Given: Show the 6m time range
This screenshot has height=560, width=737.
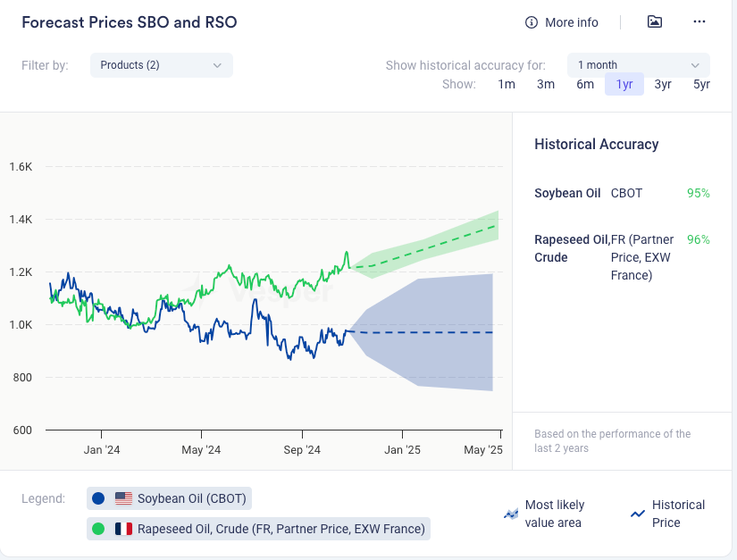Looking at the screenshot, I should [x=585, y=84].
